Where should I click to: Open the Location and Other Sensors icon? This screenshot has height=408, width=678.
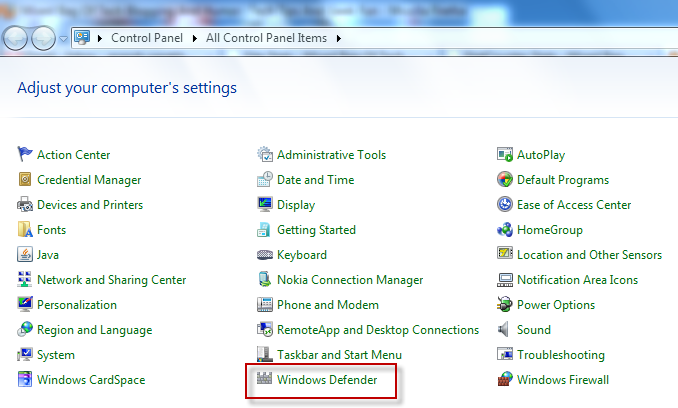(x=505, y=254)
